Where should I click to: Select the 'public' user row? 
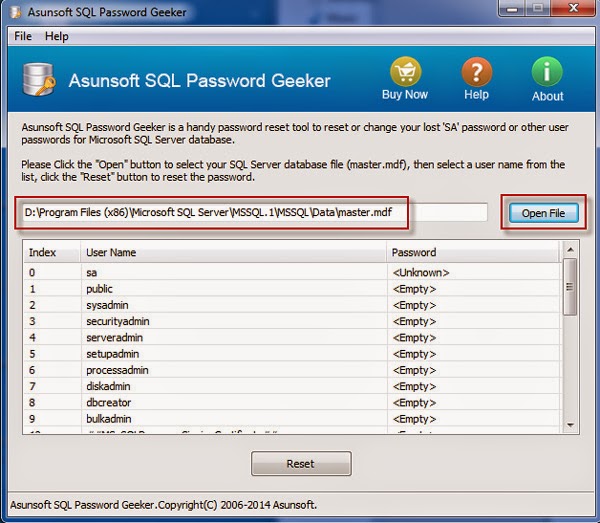click(292, 289)
